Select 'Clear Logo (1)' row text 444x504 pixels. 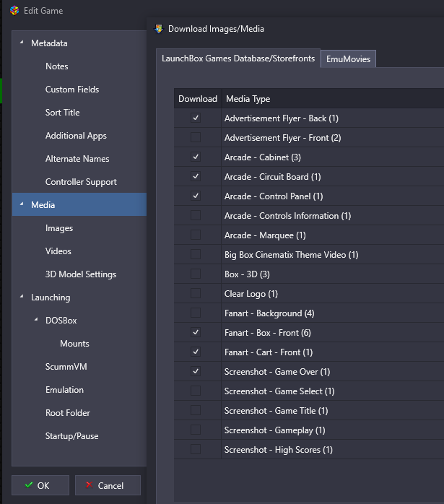pyautogui.click(x=251, y=294)
